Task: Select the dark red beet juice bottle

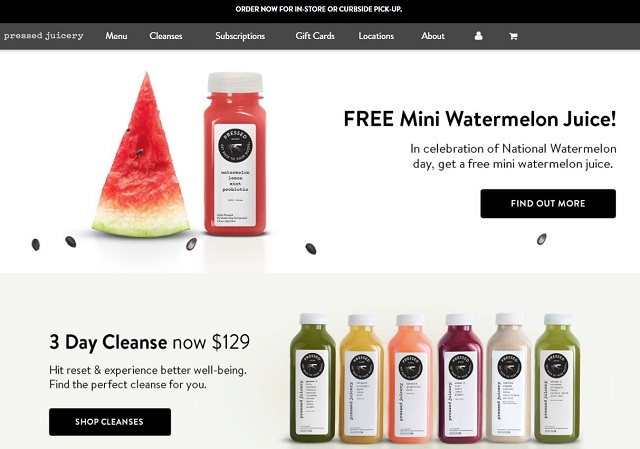Action: click(x=460, y=378)
